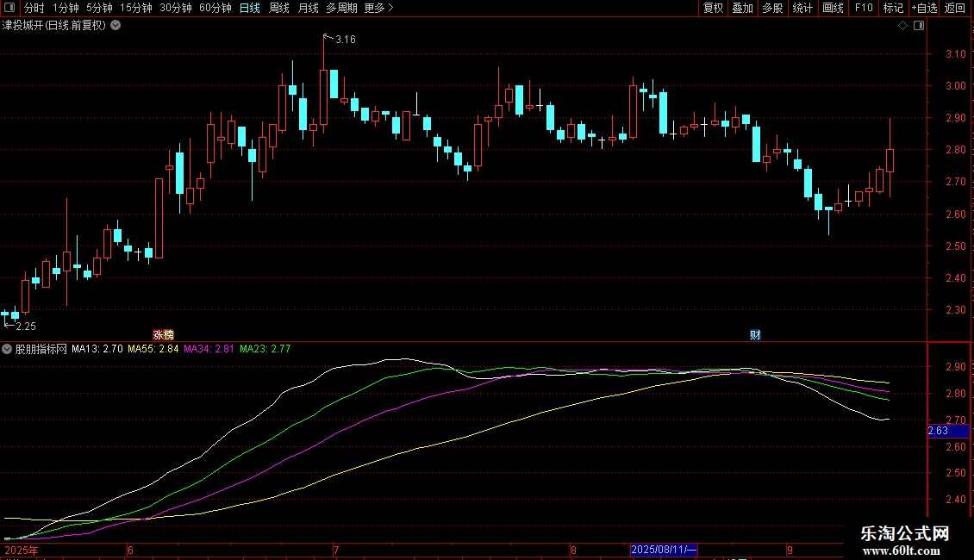Click the MA55: 2.84 label
Screen dimensions: 974x560
click(x=153, y=349)
